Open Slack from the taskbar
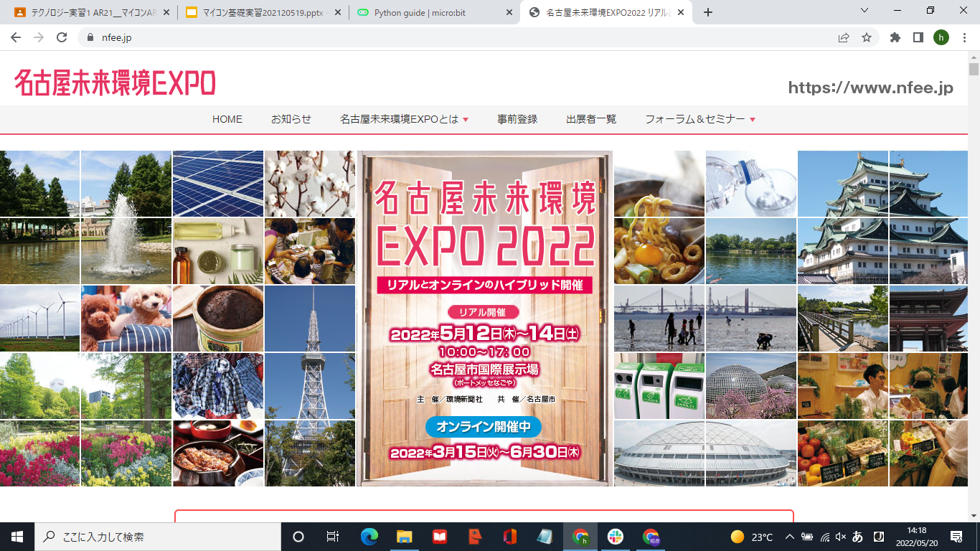Screen dimensions: 980x551 tap(616, 537)
